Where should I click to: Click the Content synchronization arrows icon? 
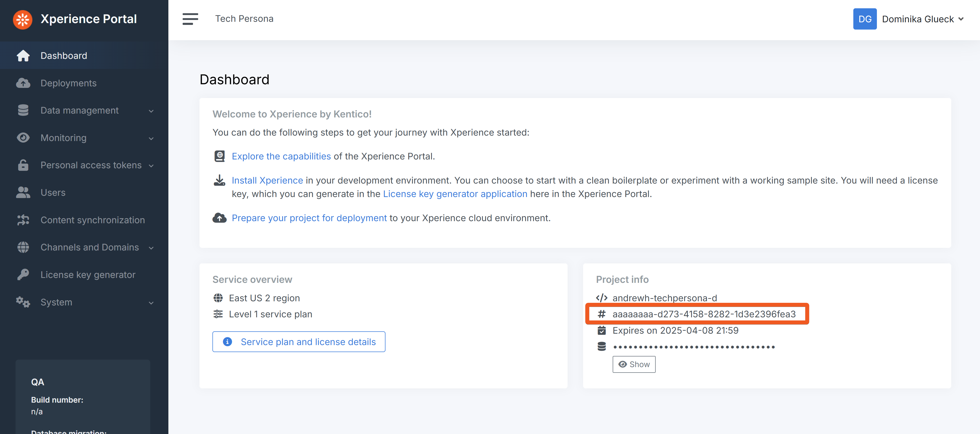[23, 220]
